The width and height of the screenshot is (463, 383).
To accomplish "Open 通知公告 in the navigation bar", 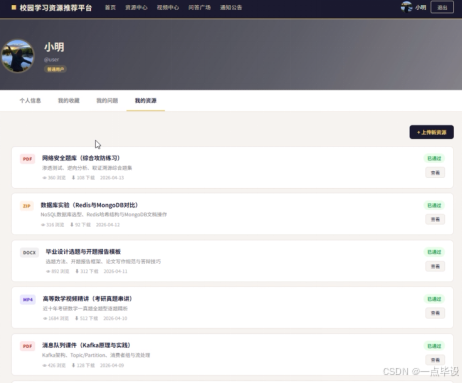I will pos(231,7).
